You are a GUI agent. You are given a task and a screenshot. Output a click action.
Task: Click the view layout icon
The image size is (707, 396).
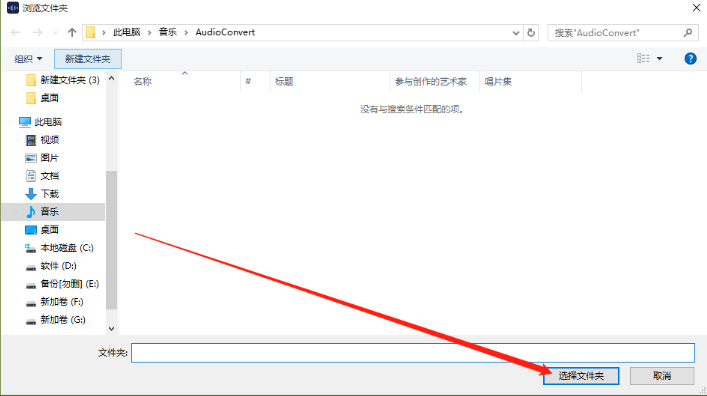[x=643, y=58]
